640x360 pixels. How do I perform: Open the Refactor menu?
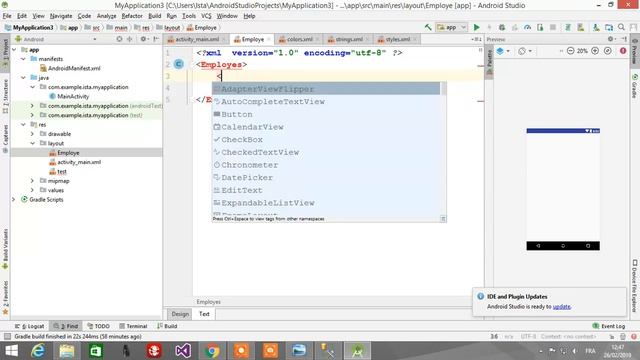(x=132, y=16)
